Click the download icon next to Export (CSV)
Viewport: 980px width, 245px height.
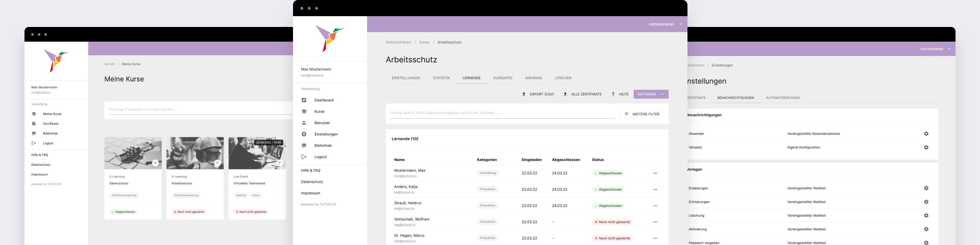pos(524,94)
